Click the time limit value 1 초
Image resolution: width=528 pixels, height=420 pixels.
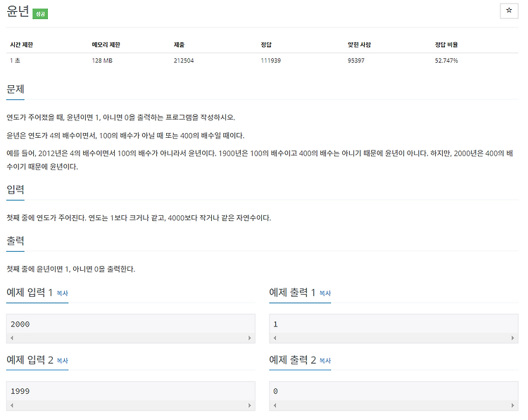15,61
